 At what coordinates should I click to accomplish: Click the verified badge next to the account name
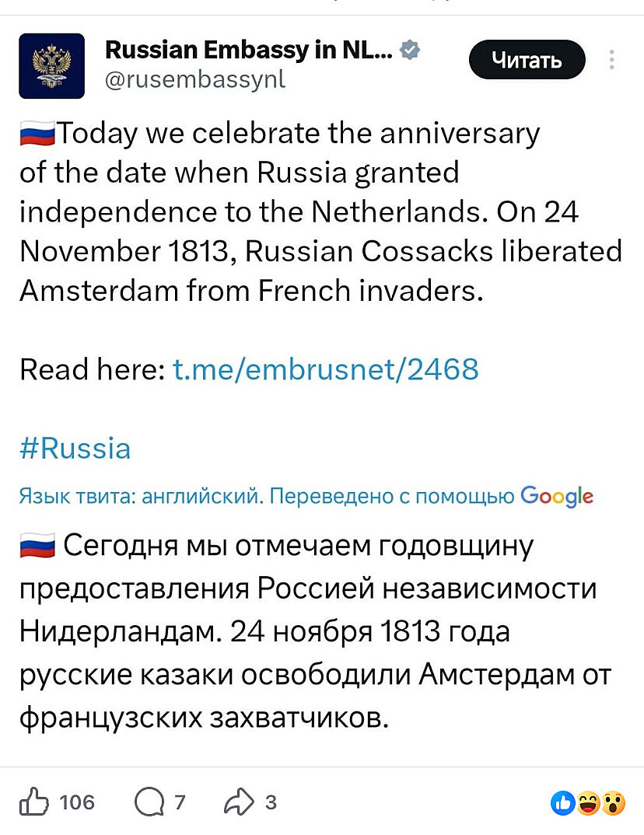pyautogui.click(x=410, y=51)
